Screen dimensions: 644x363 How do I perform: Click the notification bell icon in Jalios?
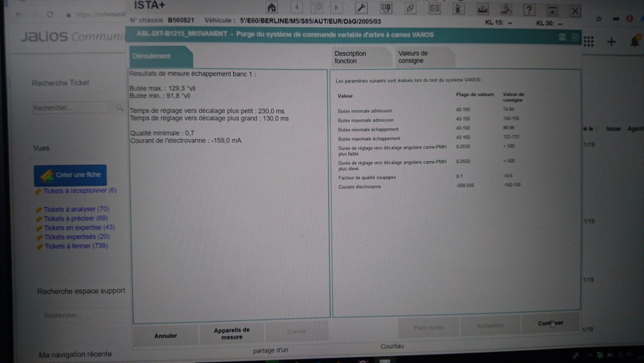[x=636, y=41]
